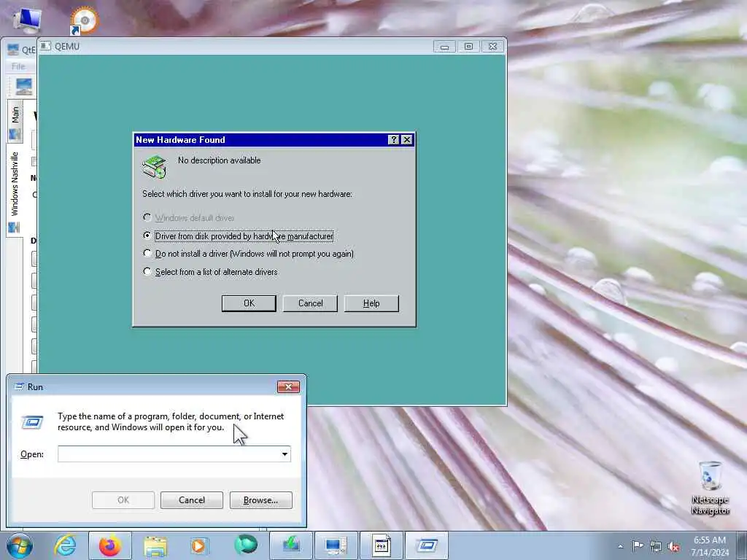Open Windows Explorer folder icon on taskbar
The height and width of the screenshot is (560, 747).
click(155, 546)
